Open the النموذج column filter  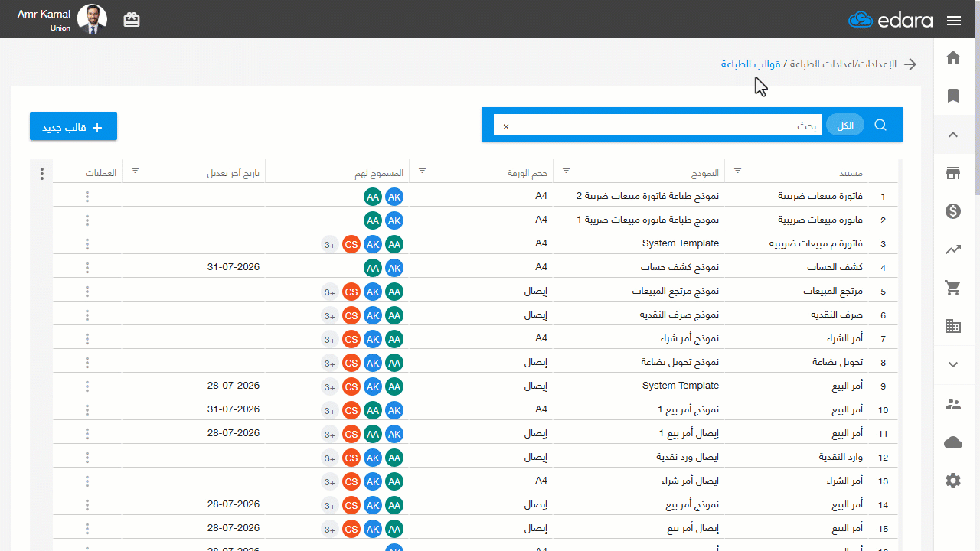pyautogui.click(x=567, y=171)
